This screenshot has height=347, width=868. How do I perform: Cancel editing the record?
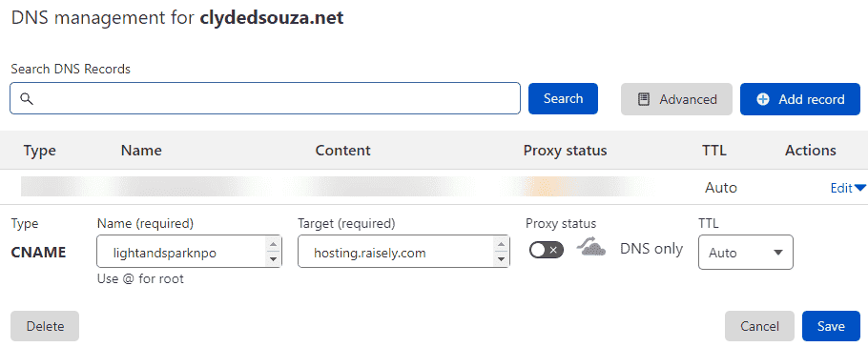click(x=759, y=326)
